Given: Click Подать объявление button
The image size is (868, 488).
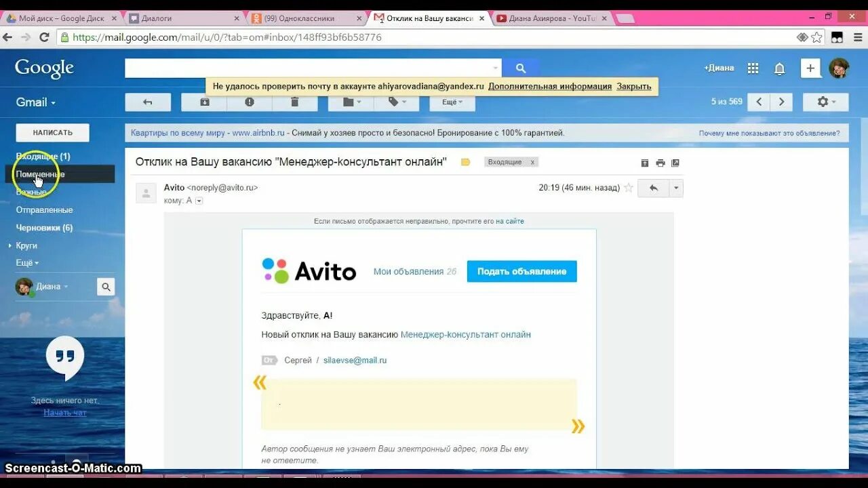Looking at the screenshot, I should 521,271.
